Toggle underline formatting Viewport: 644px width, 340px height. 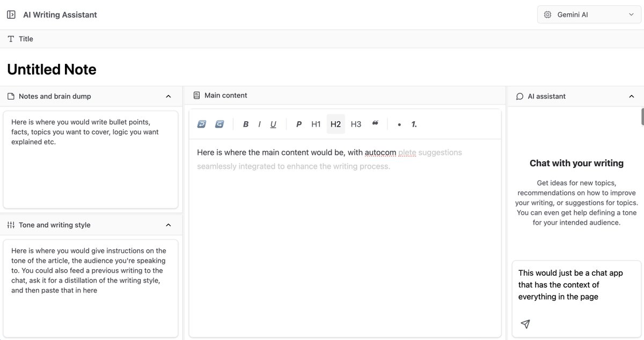(x=273, y=124)
